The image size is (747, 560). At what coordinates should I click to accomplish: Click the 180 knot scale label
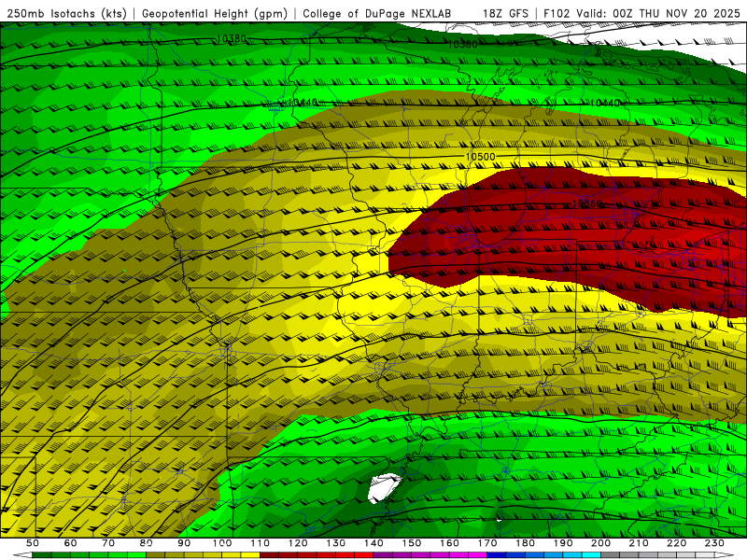tap(525, 543)
